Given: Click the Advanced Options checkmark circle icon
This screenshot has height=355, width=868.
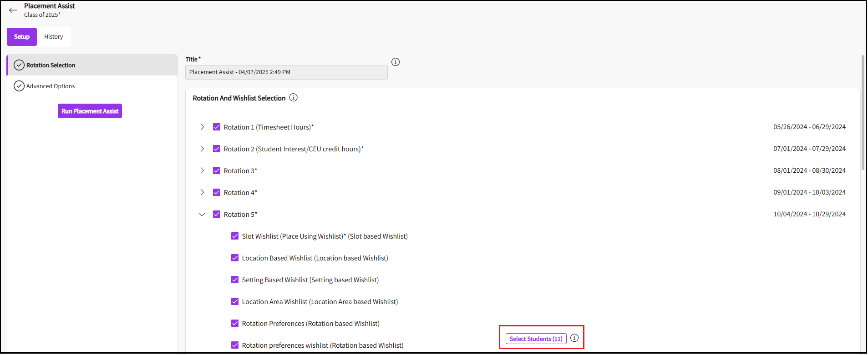Looking at the screenshot, I should click(x=19, y=86).
